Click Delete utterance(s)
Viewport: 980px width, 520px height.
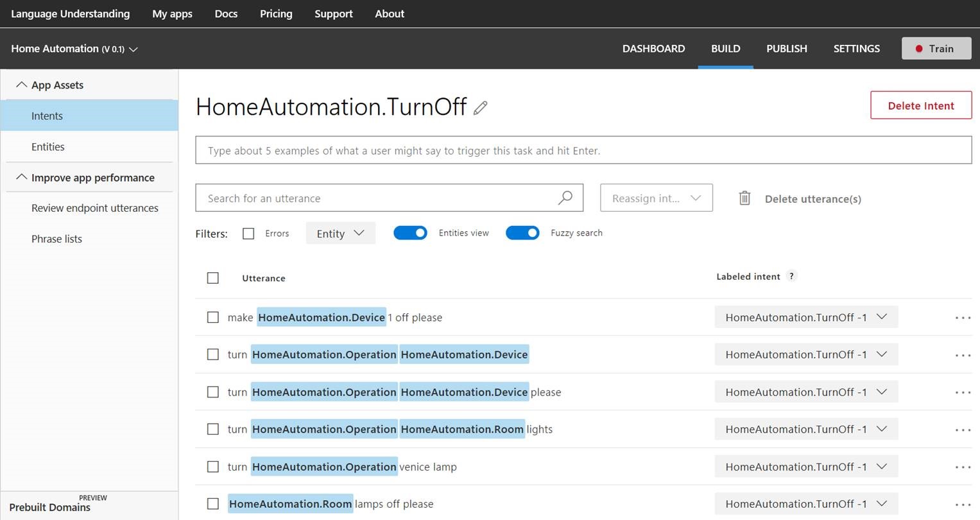point(812,199)
